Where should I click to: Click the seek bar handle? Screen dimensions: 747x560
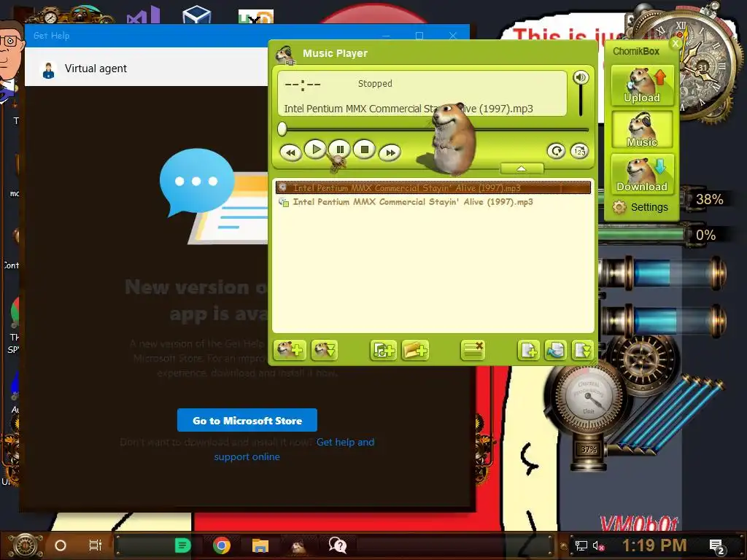282,128
